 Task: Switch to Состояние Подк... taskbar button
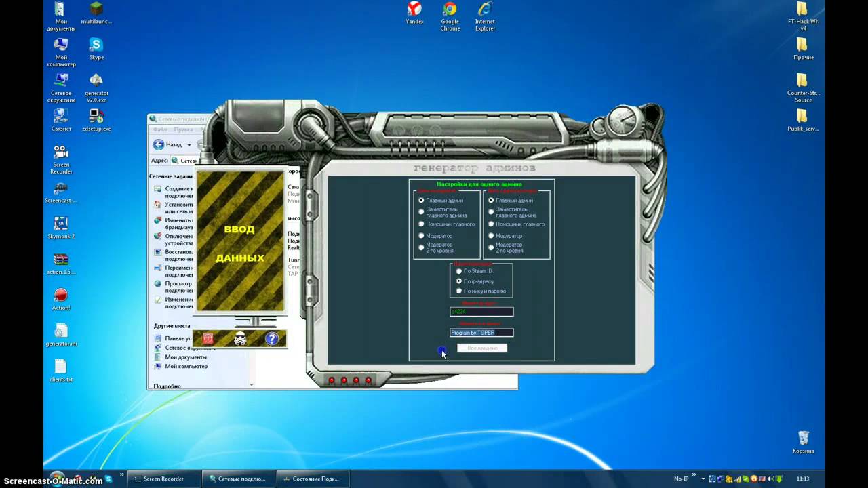(x=312, y=479)
